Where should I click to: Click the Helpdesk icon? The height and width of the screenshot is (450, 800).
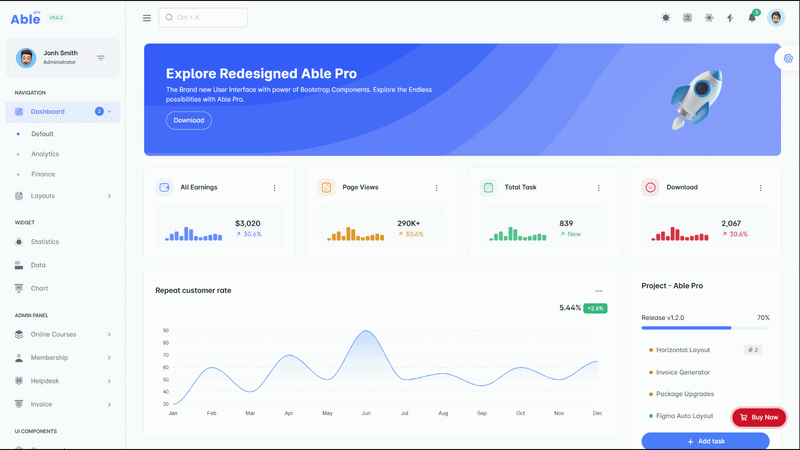click(x=19, y=381)
